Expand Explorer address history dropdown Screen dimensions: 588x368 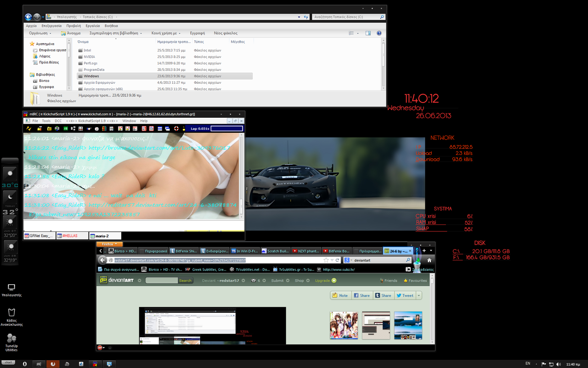click(299, 17)
